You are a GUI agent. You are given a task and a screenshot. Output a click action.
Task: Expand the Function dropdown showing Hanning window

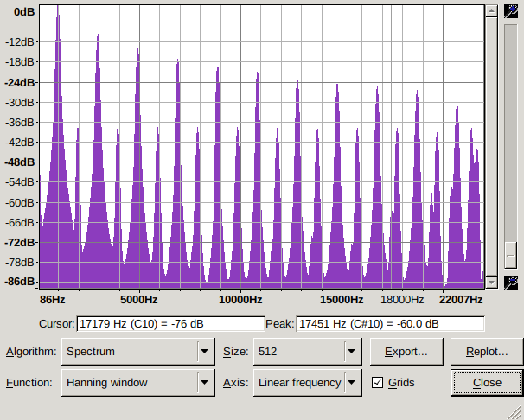click(137, 382)
